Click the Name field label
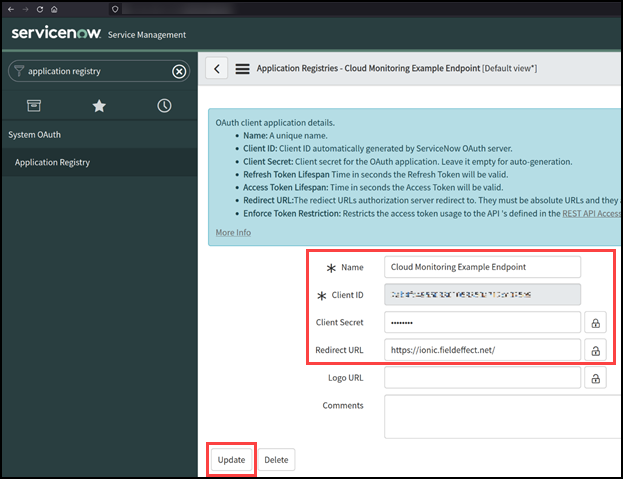 coord(352,267)
